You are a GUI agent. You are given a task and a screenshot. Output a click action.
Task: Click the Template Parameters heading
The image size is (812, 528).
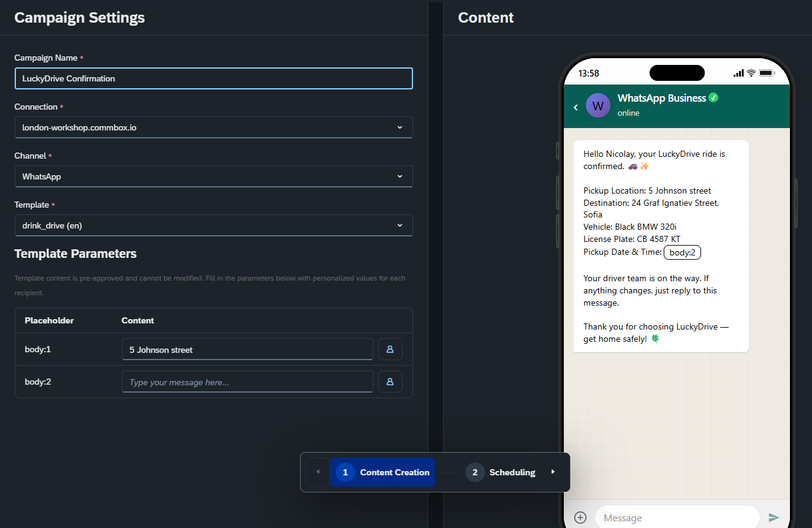click(x=75, y=254)
